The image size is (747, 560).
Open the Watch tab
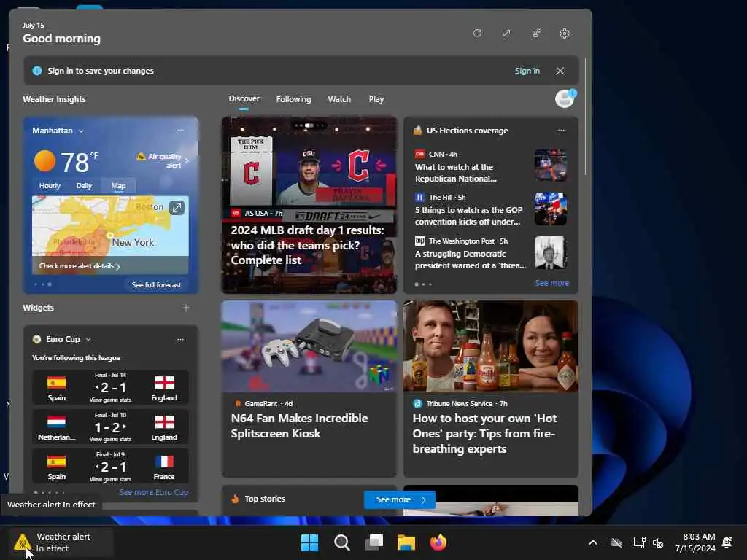pyautogui.click(x=339, y=99)
